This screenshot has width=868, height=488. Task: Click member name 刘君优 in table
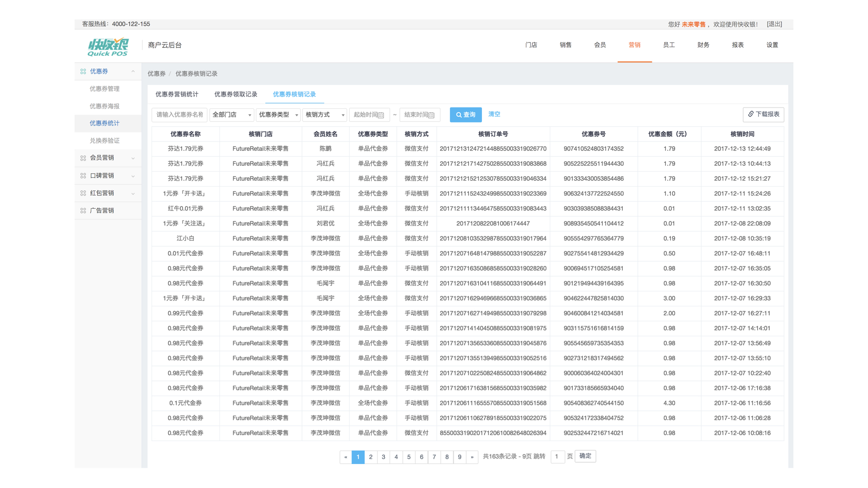point(325,223)
